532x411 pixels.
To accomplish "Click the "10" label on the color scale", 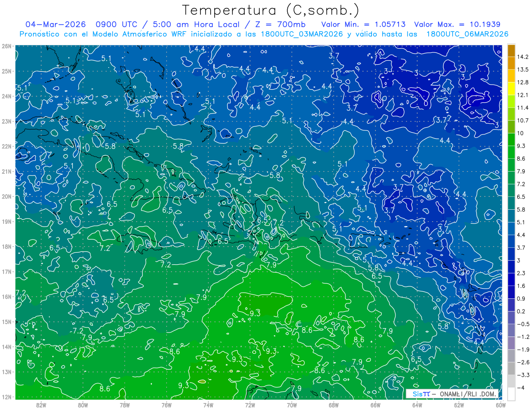I will point(520,133).
